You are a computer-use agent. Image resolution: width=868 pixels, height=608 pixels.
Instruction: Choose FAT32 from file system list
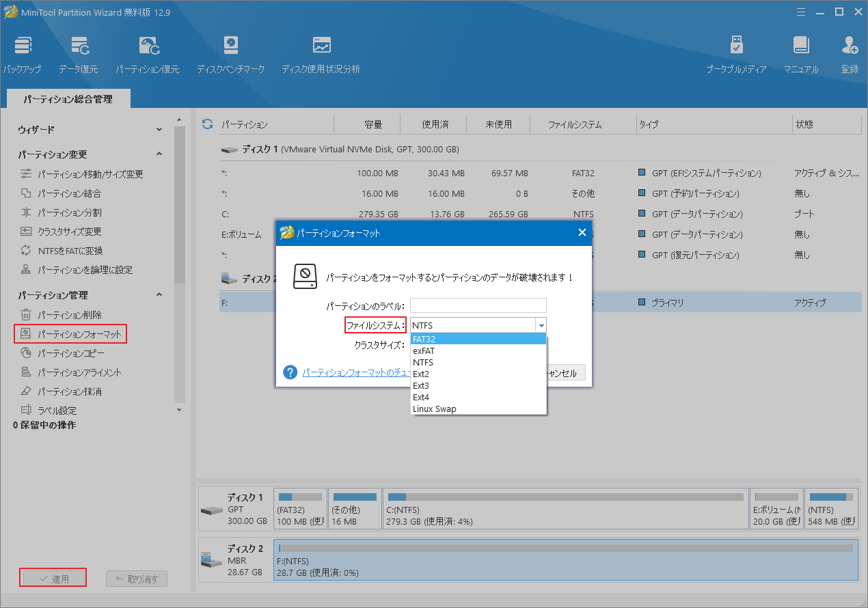click(478, 339)
